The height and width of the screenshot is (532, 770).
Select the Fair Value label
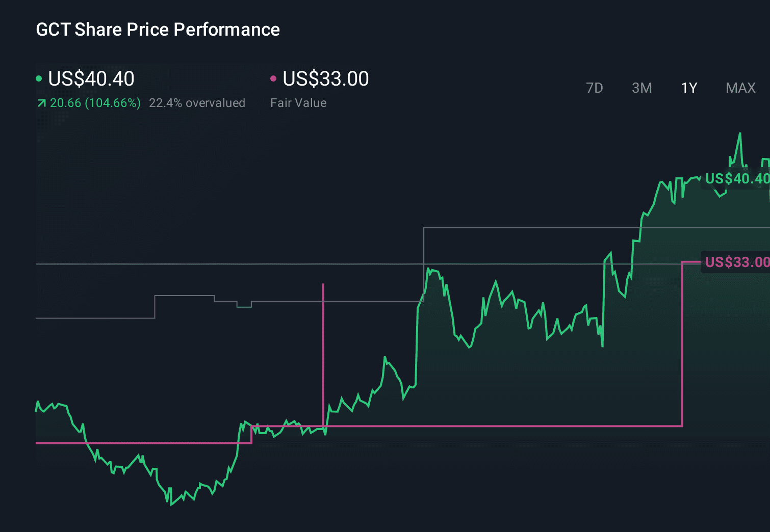click(298, 103)
